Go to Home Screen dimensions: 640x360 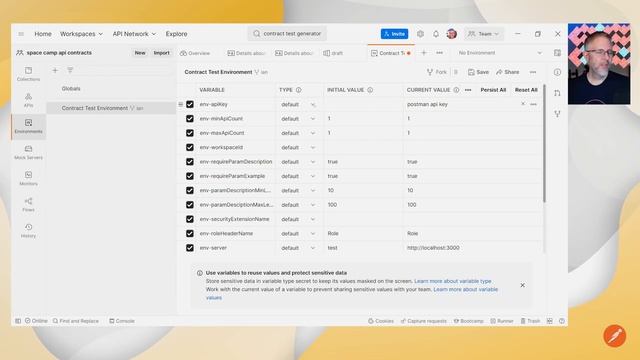43,34
